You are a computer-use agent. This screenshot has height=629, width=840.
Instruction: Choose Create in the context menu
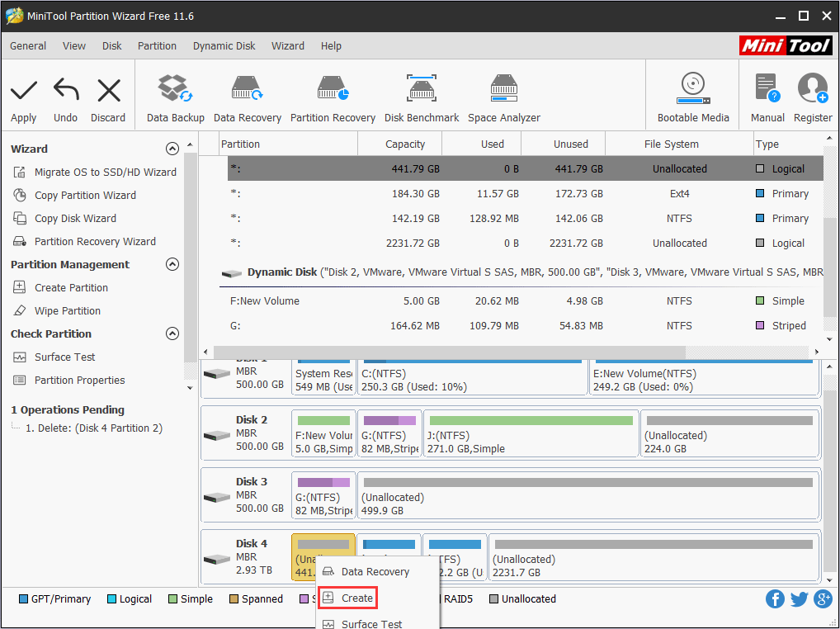347,598
